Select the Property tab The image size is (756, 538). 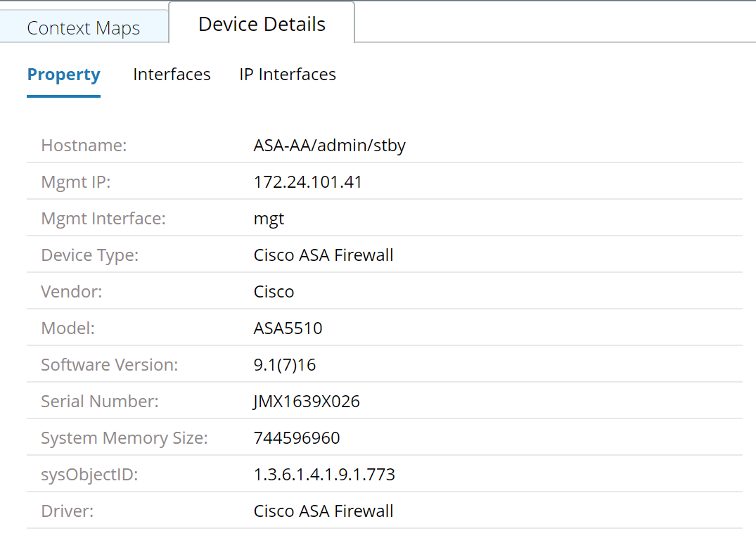coord(63,74)
